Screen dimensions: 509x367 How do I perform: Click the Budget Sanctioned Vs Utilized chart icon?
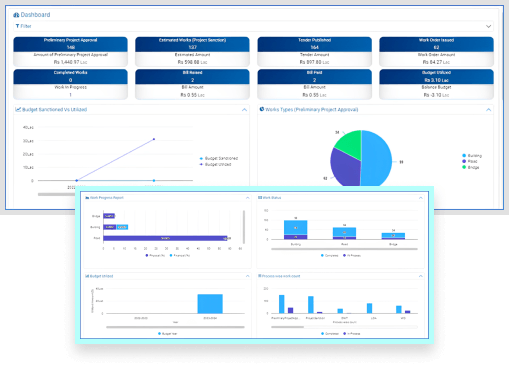point(18,109)
